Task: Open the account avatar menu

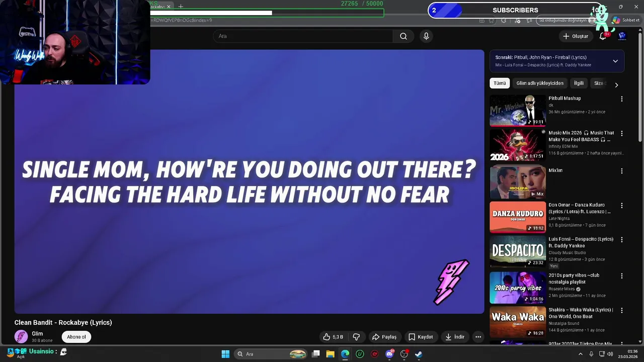Action: [x=622, y=36]
